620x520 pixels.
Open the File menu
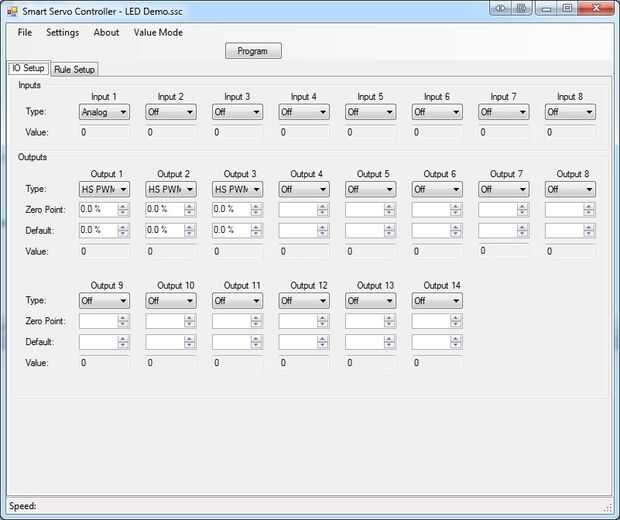[25, 32]
